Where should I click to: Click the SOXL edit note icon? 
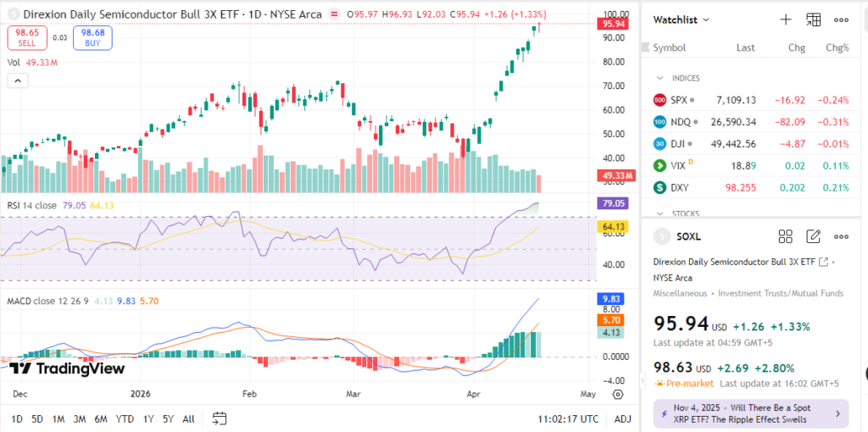pyautogui.click(x=813, y=236)
